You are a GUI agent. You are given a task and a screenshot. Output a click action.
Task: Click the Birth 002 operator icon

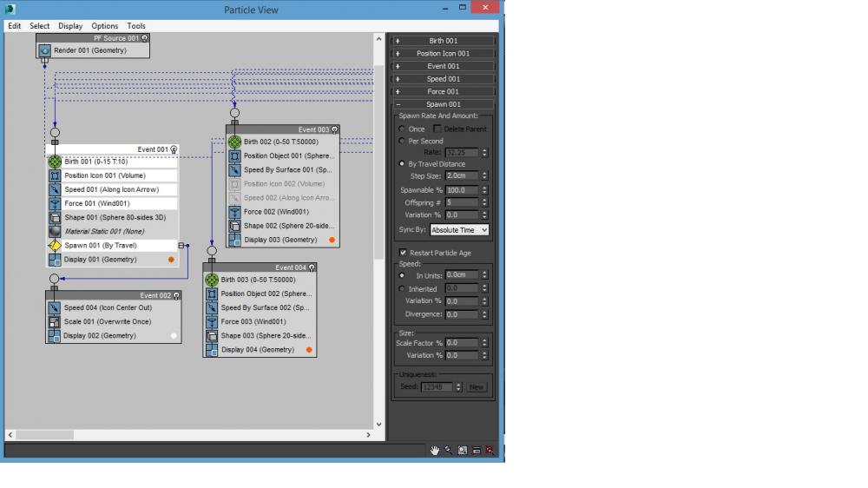coord(234,142)
